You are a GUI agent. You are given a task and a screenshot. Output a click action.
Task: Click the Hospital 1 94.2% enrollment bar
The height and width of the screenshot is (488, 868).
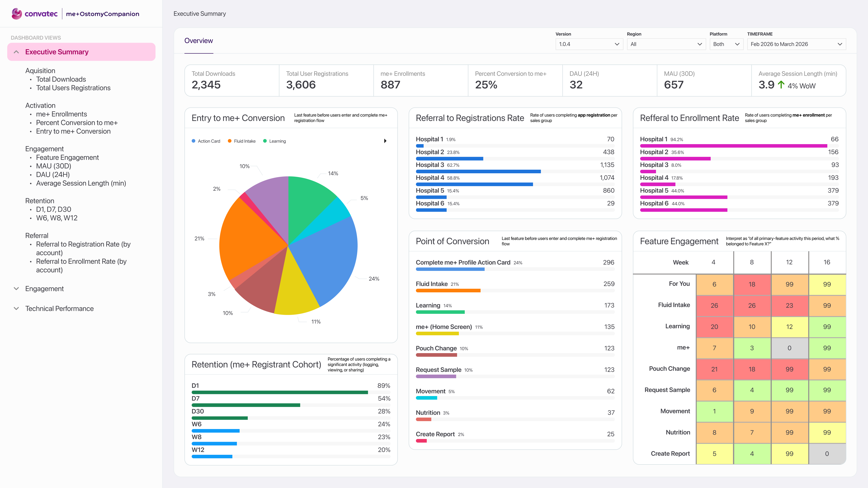[734, 146]
